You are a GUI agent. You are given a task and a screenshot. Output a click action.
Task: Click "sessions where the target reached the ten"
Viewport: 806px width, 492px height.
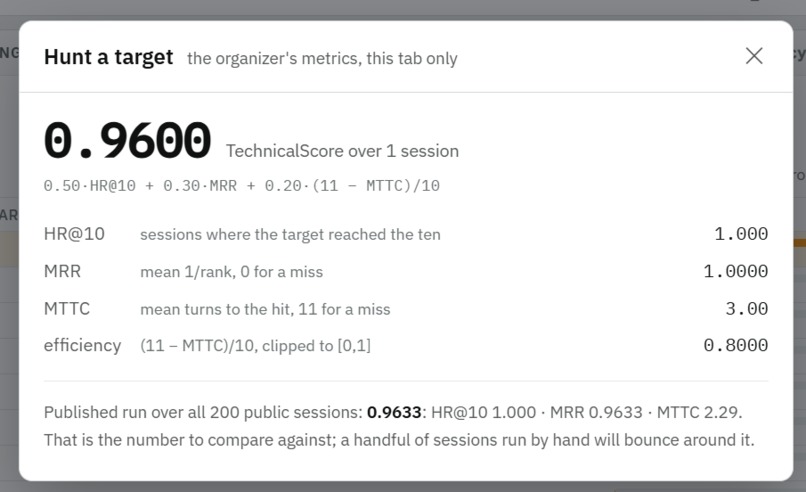click(290, 234)
